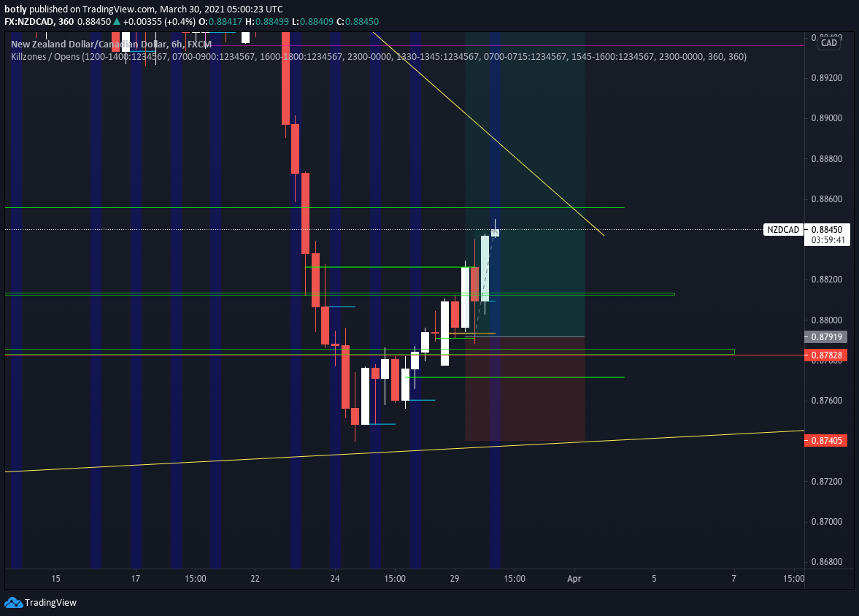Click the red 0.87405 stop price label
The height and width of the screenshot is (616, 859).
(x=826, y=441)
